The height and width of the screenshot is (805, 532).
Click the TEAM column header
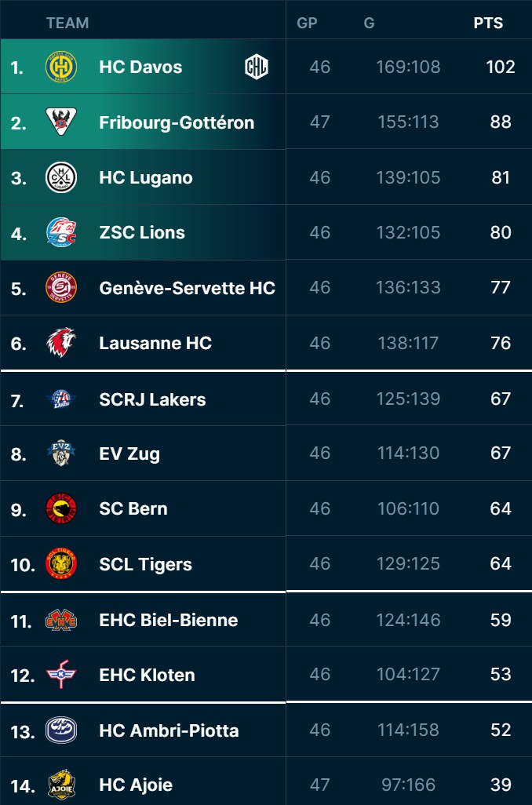click(67, 24)
